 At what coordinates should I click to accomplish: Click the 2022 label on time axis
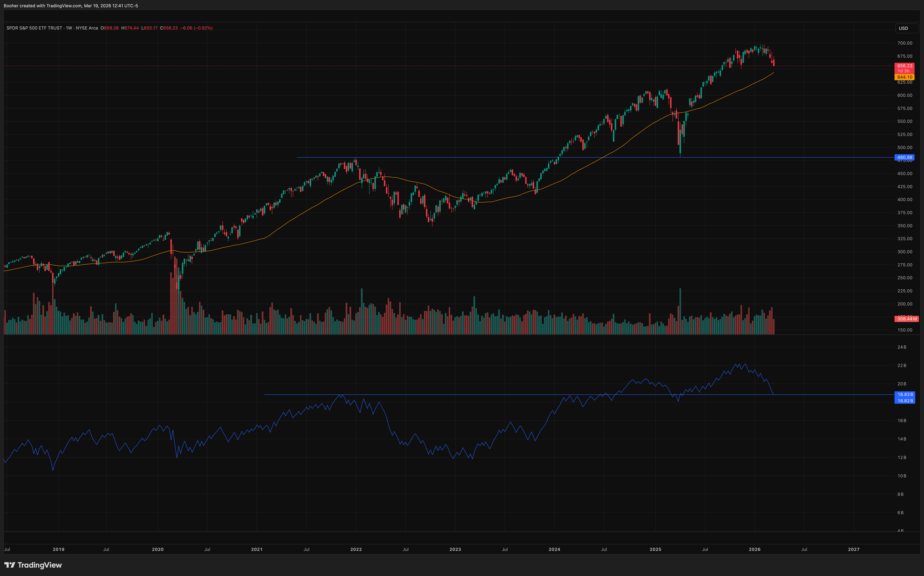pos(356,549)
